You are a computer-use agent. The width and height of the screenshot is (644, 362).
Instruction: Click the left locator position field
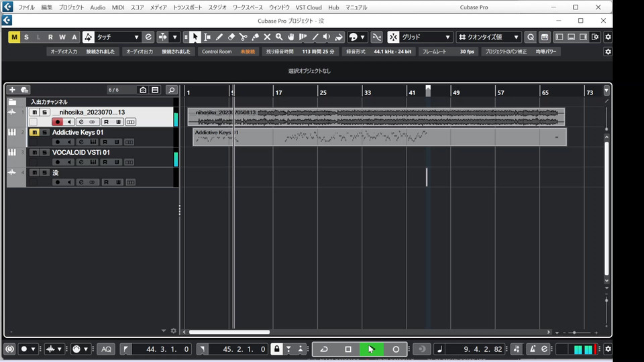162,349
